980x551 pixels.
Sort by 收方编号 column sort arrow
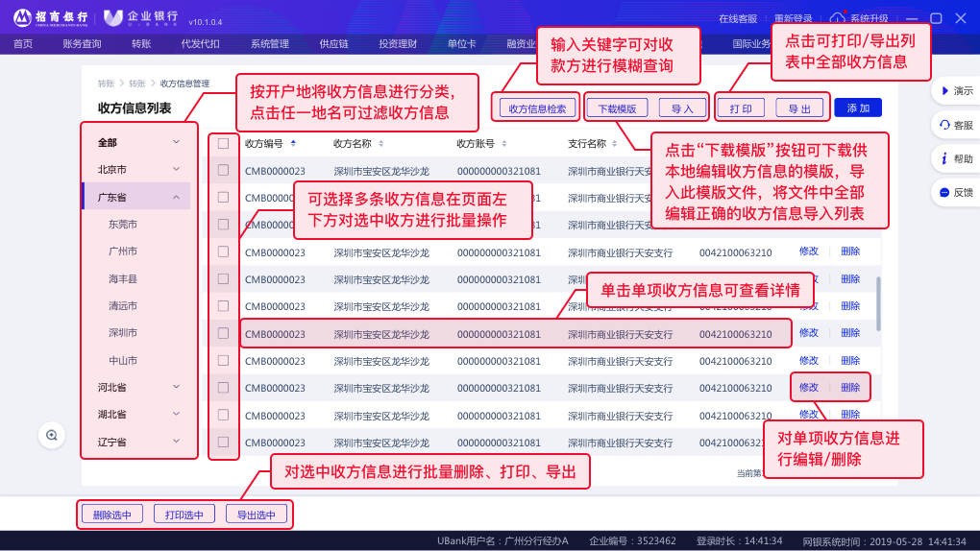click(x=293, y=144)
